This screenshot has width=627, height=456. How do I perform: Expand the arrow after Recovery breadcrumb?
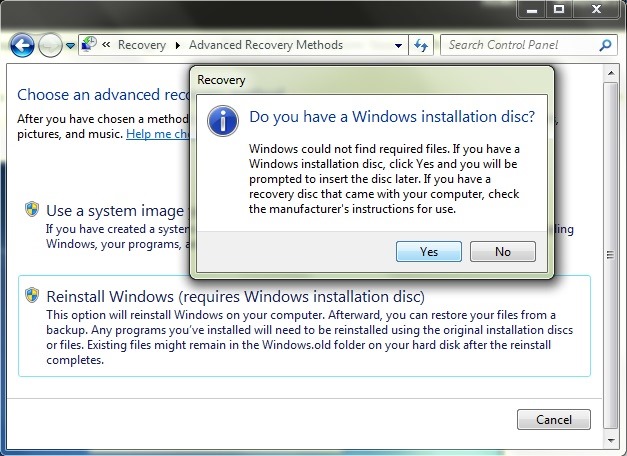(x=178, y=45)
